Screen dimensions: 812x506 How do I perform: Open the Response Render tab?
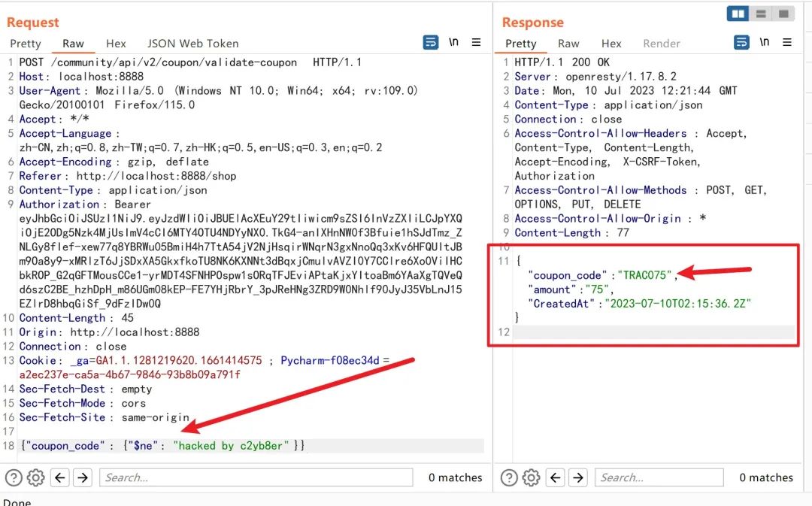(x=662, y=44)
